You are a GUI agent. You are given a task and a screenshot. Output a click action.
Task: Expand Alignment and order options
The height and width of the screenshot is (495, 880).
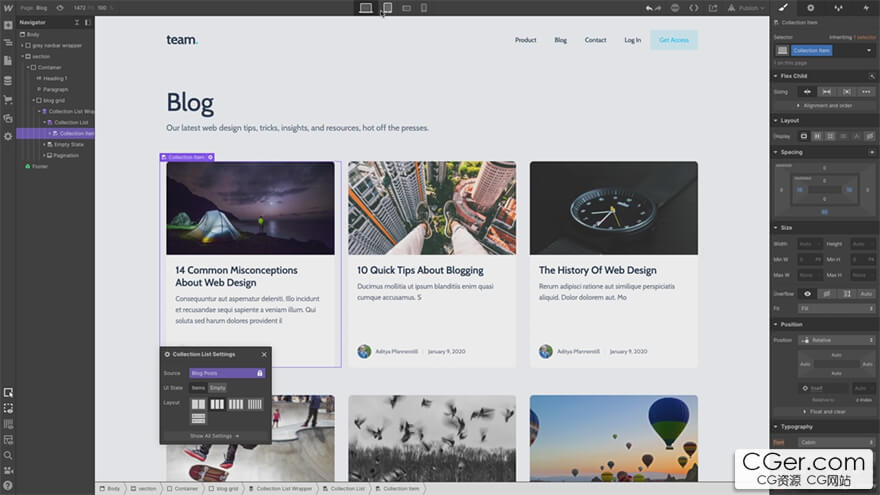[824, 106]
